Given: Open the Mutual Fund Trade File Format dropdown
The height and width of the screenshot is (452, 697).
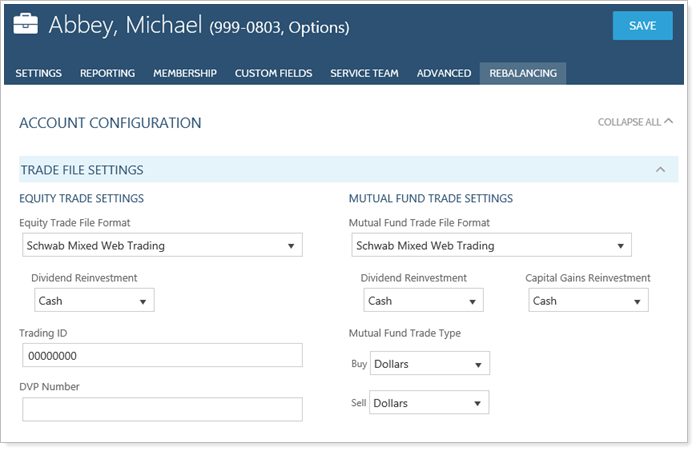Looking at the screenshot, I should (x=492, y=245).
